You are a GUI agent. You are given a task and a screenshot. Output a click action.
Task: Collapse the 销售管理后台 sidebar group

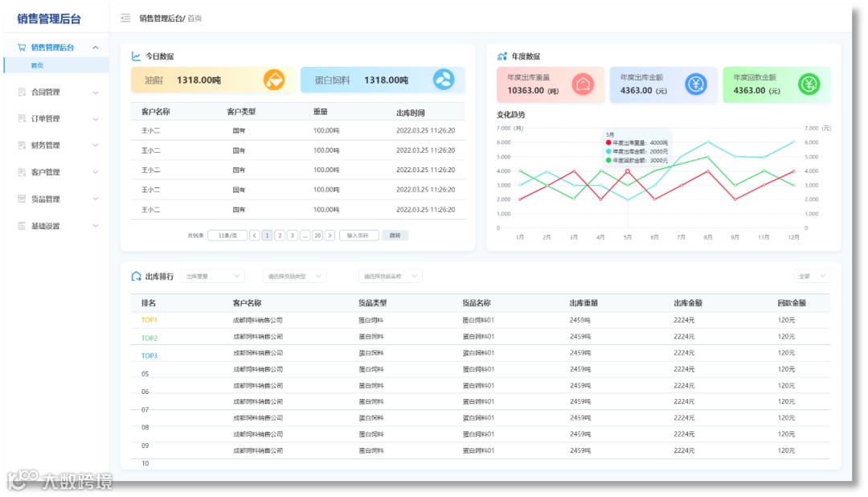[x=96, y=47]
